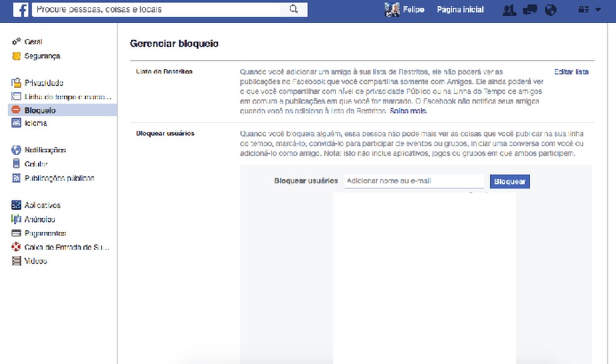This screenshot has height=364, width=616.
Task: Click the search bar at top
Action: point(157,9)
